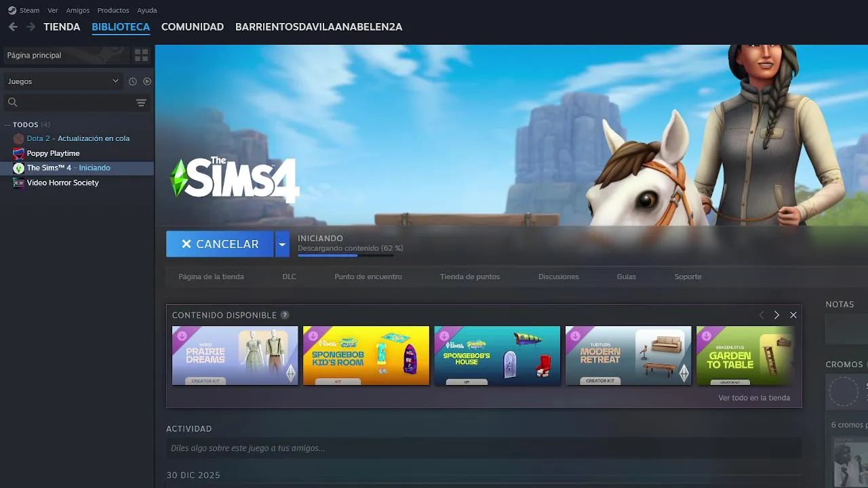Open the Soporte link
Screen dimensions: 868x488
688,277
